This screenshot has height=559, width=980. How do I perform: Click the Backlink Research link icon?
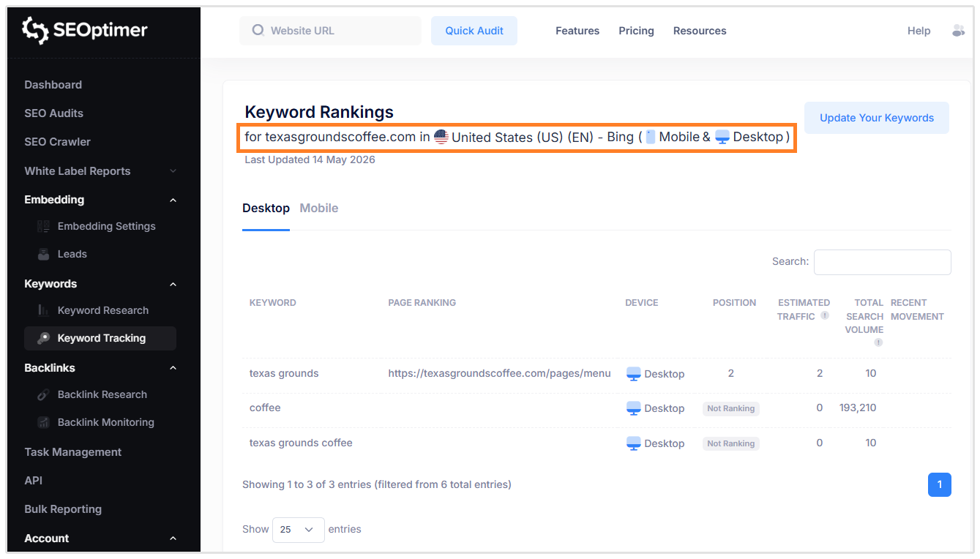(x=44, y=394)
